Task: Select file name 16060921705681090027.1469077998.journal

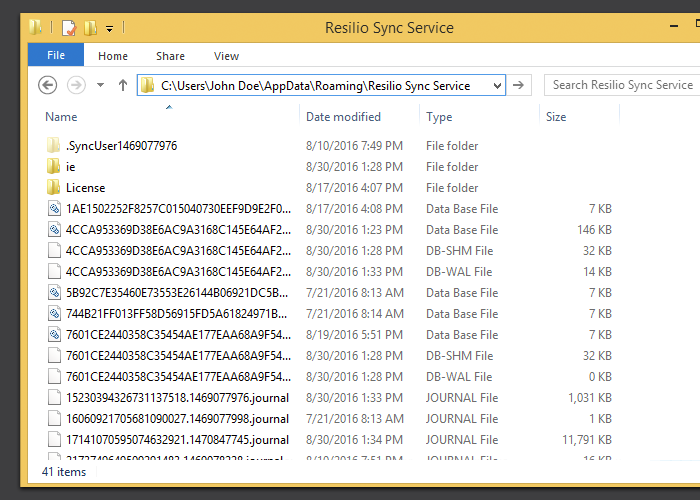Action: tap(178, 418)
